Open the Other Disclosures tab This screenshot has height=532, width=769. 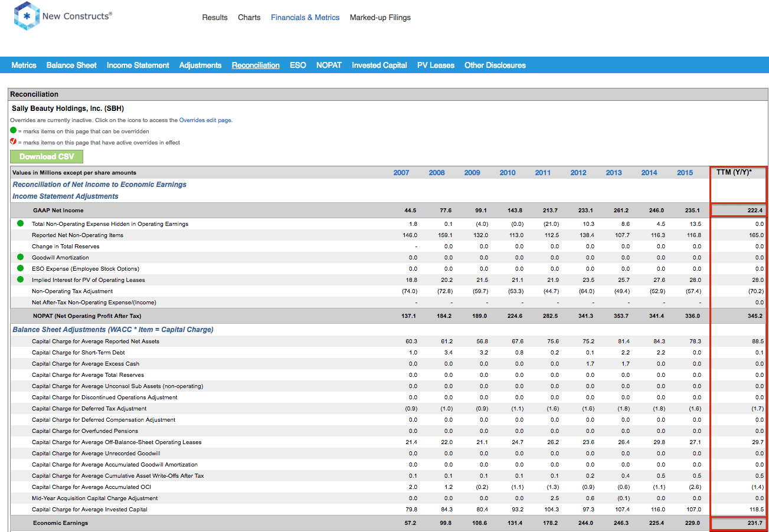tap(495, 65)
